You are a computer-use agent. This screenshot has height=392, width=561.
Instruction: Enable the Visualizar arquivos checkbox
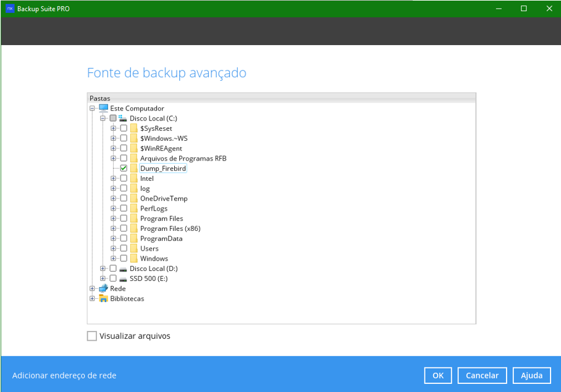click(92, 336)
